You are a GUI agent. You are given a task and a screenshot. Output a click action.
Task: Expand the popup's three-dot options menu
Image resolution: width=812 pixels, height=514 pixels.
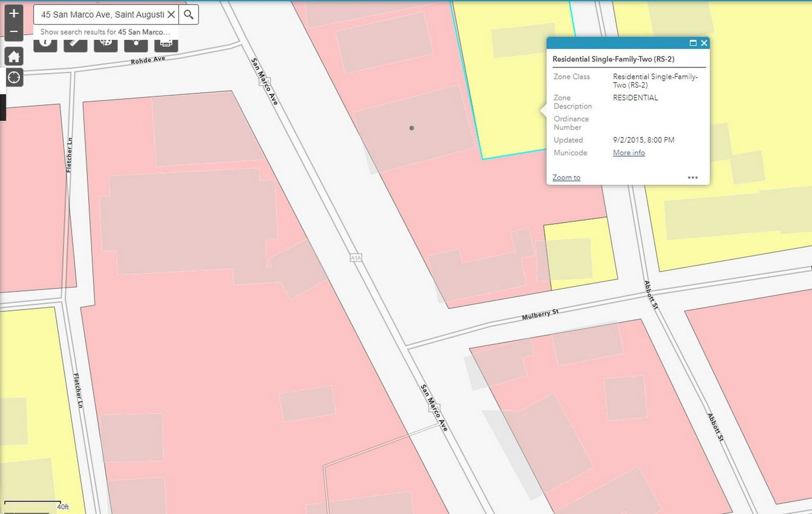pos(692,178)
